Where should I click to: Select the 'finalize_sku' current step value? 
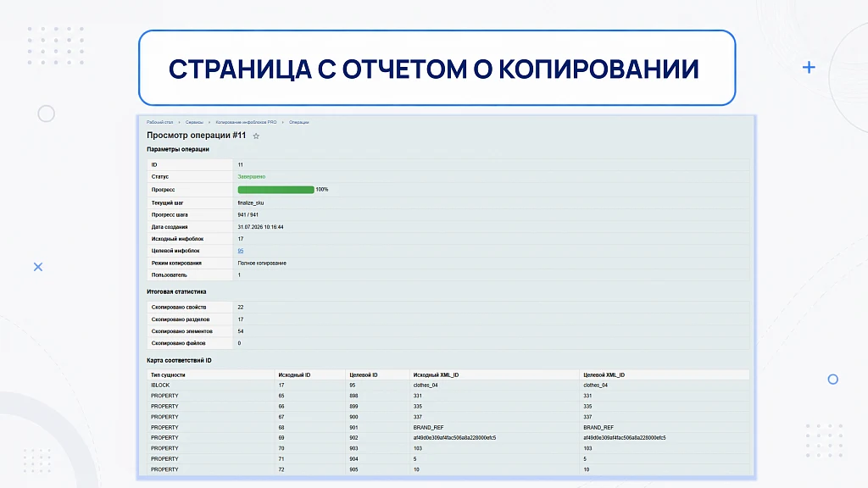[x=251, y=203]
